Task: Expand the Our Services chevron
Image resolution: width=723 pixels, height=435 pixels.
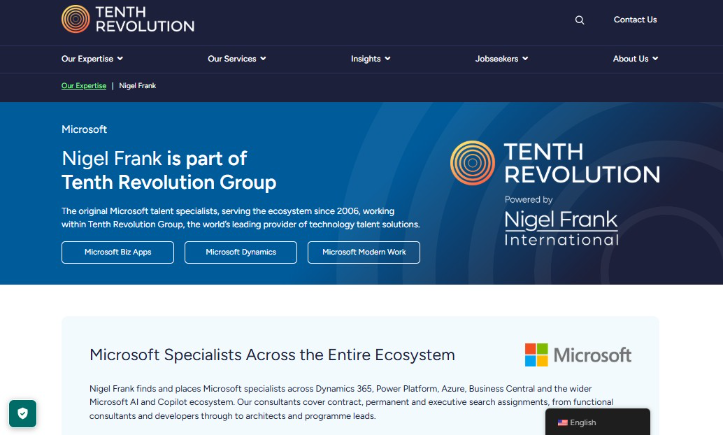Action: tap(263, 59)
